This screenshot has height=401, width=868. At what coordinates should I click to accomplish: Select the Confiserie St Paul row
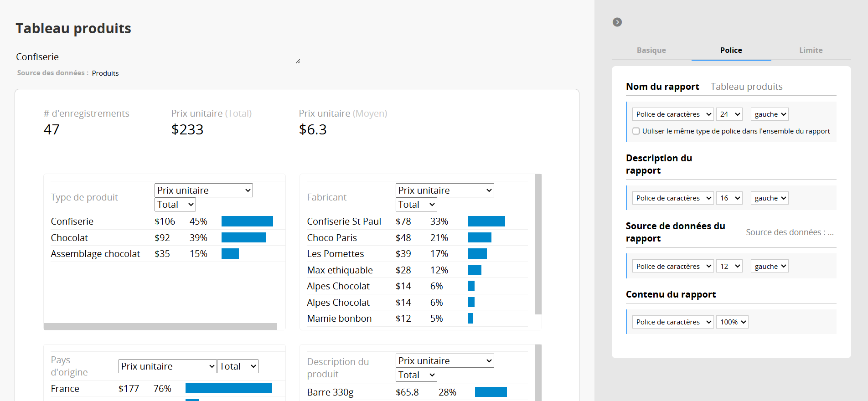[417, 221]
